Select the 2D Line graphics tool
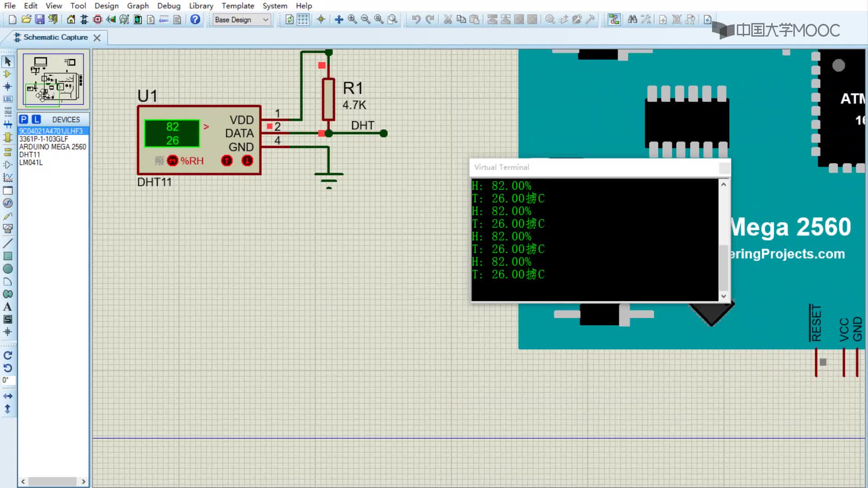 tap(8, 243)
